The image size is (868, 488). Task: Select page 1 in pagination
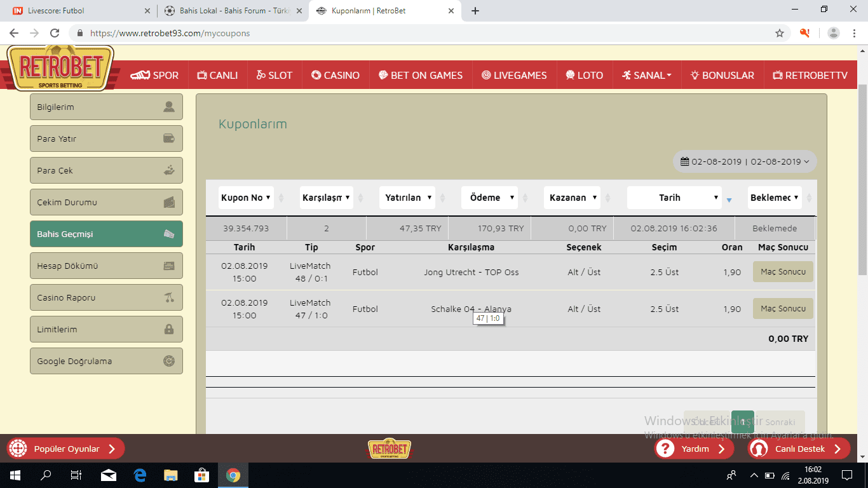743,422
